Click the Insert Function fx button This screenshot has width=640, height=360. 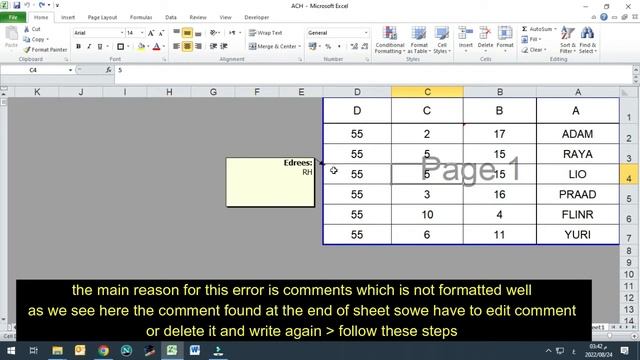click(108, 70)
